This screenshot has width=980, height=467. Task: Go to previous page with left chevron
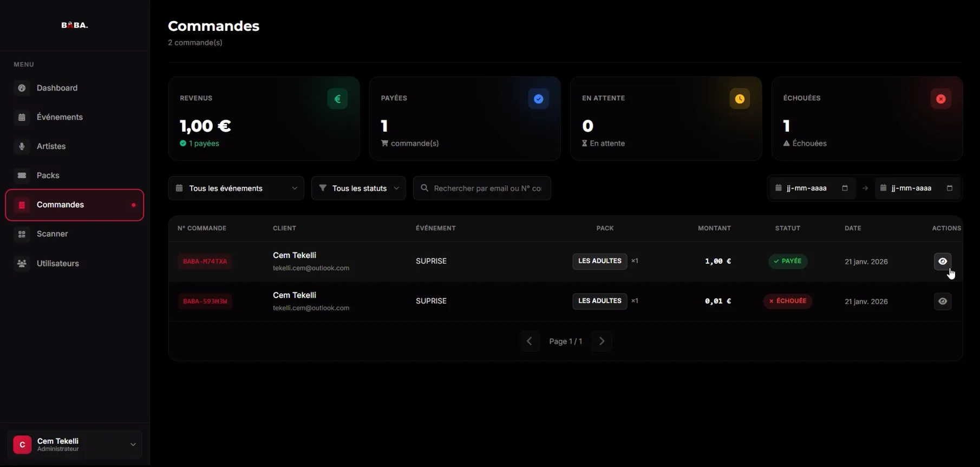[530, 341]
